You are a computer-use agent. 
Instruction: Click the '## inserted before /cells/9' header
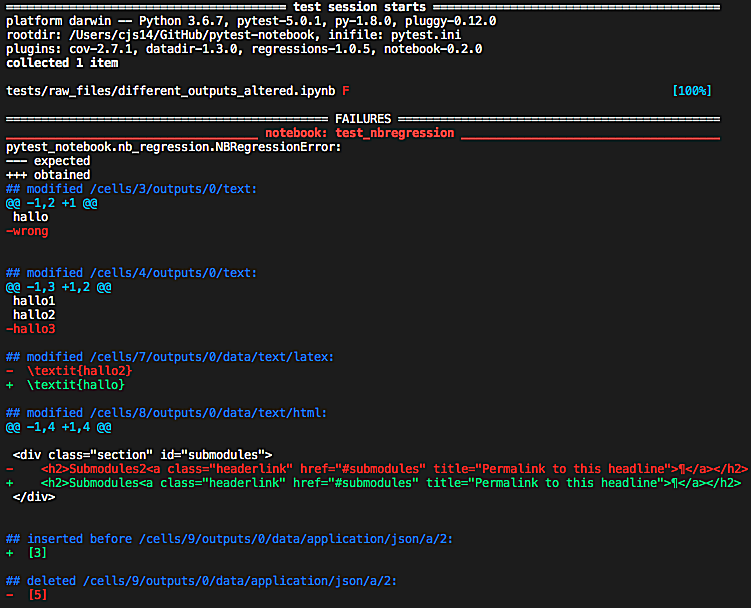[x=229, y=539]
